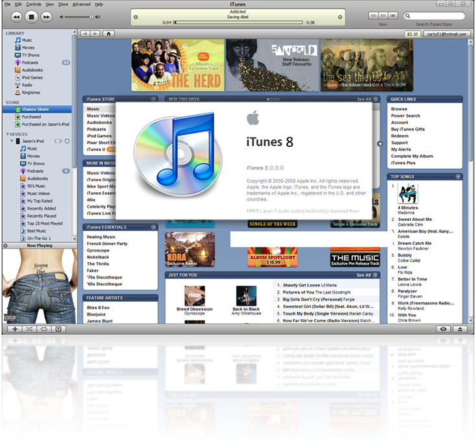Switch to grid view button

click(x=383, y=16)
